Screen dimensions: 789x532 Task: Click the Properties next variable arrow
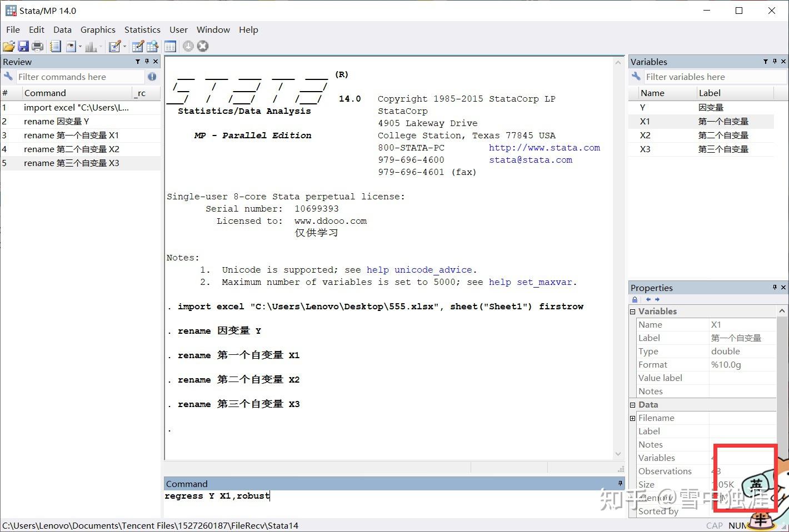657,299
